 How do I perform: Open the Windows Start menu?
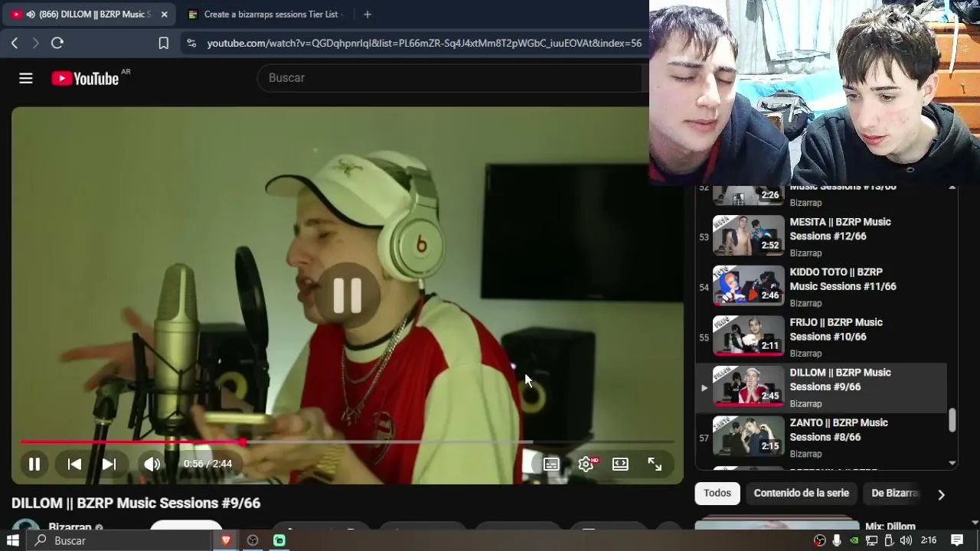tap(13, 540)
